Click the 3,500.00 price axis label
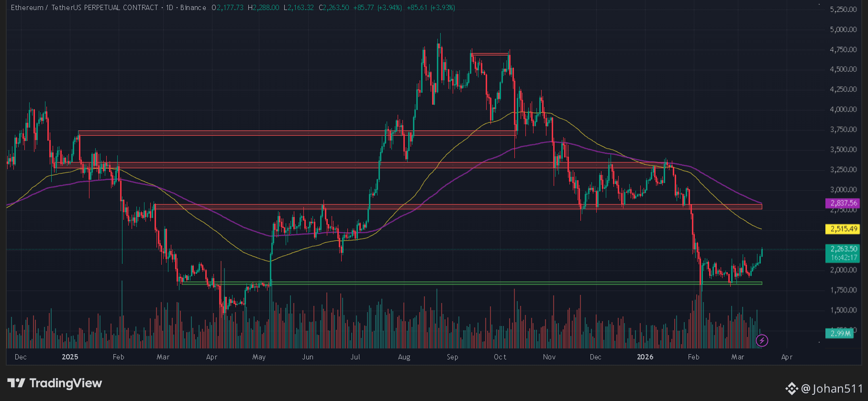This screenshot has width=868, height=401. point(843,150)
